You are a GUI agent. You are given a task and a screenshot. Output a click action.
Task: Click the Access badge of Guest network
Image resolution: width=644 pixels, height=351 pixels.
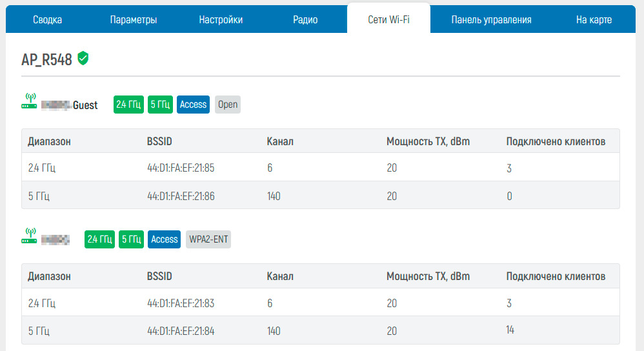tap(193, 105)
